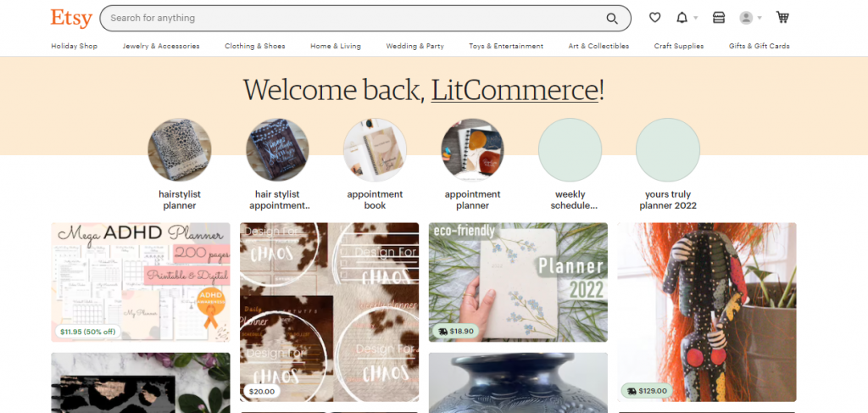Open the Shop Manager storefront icon
This screenshot has height=413, width=868.
pos(719,18)
